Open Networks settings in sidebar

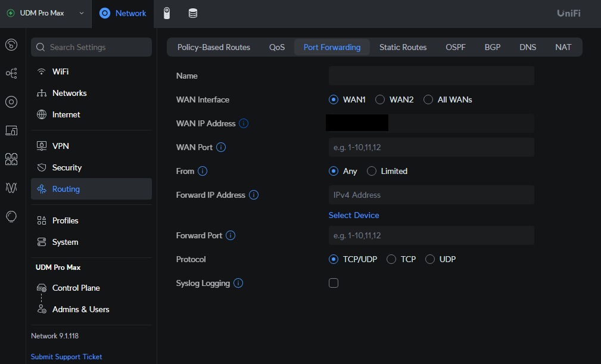91,93
